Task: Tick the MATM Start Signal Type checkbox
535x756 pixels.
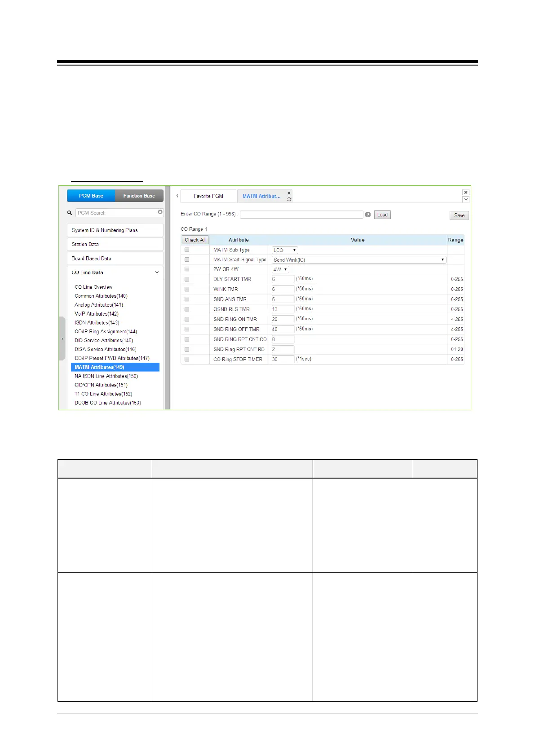Action: [187, 259]
